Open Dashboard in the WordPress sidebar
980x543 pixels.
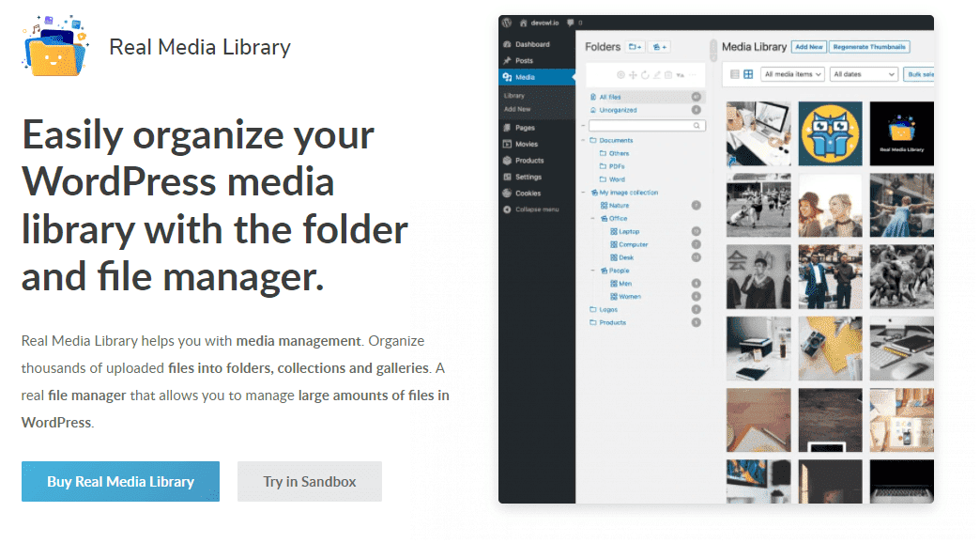pos(531,44)
